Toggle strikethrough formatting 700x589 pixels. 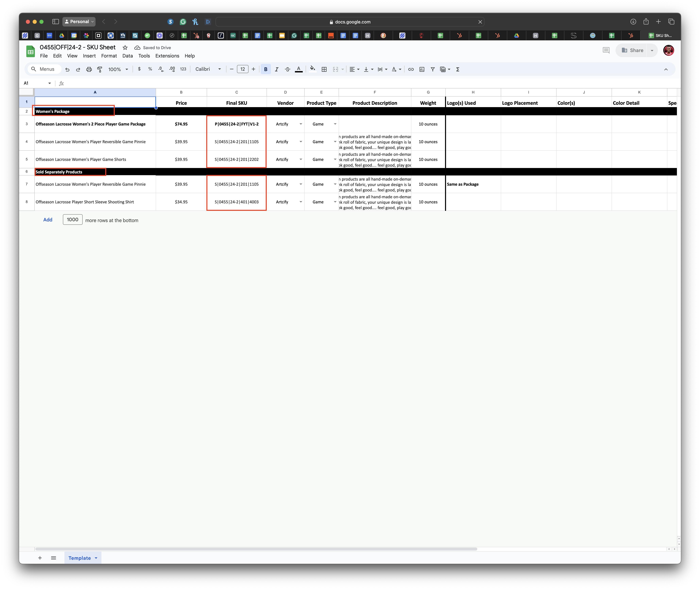[x=287, y=69]
